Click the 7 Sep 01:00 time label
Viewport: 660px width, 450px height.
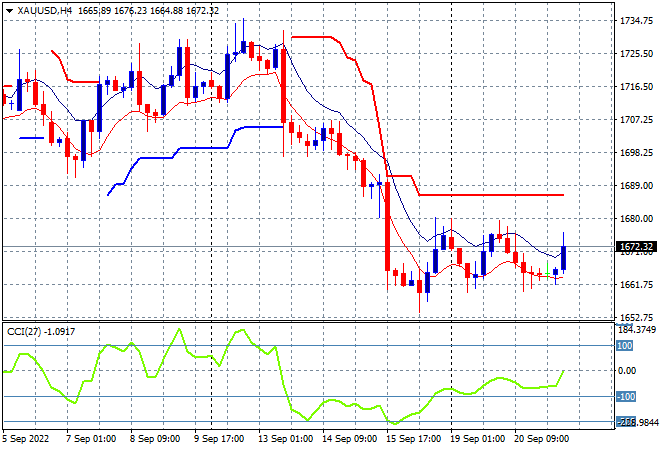coord(91,439)
